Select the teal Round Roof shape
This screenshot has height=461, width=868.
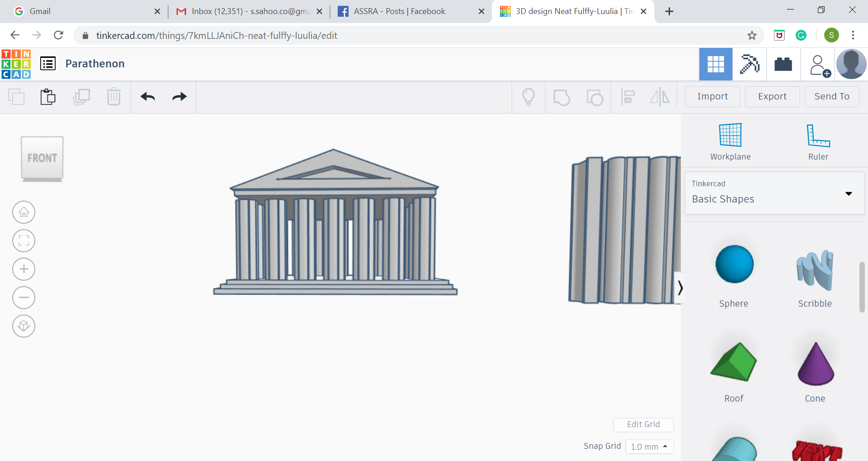[735, 449]
